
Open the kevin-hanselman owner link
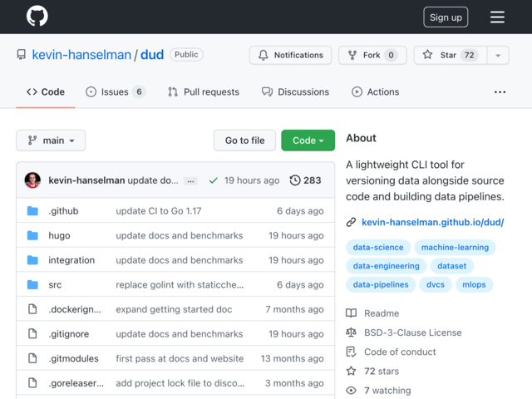tap(81, 55)
